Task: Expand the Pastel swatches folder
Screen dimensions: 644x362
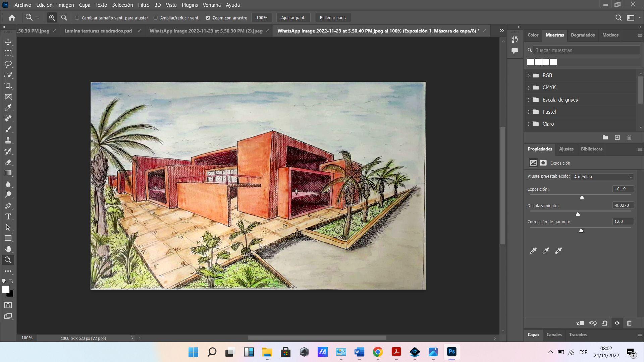Action: click(529, 112)
